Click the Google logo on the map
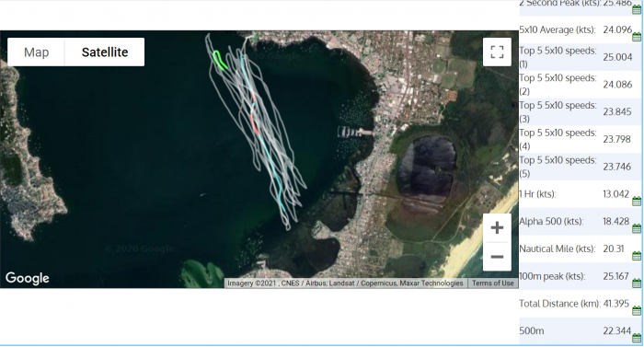This screenshot has height=347, width=644. [27, 278]
